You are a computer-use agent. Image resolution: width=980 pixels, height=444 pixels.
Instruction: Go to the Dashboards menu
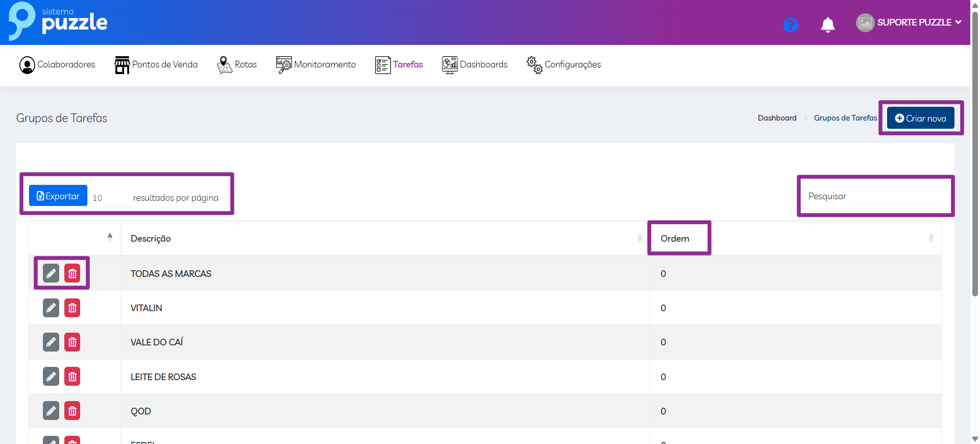pyautogui.click(x=475, y=65)
